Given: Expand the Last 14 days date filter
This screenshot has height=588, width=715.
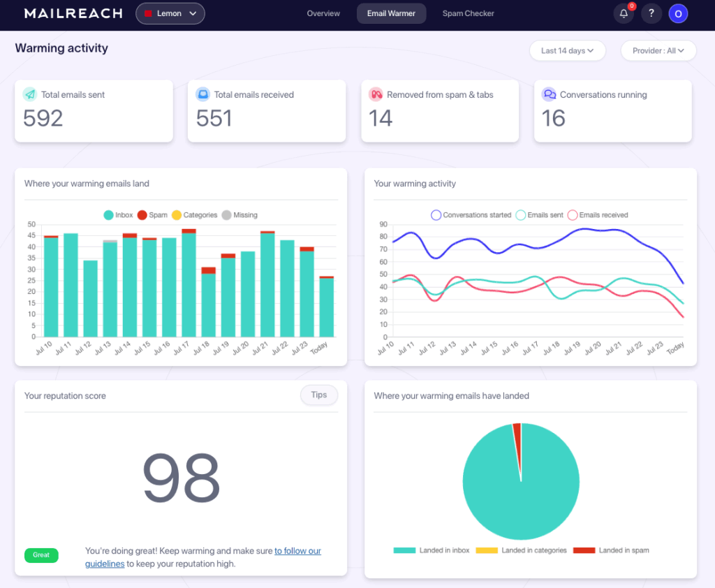Looking at the screenshot, I should (568, 50).
